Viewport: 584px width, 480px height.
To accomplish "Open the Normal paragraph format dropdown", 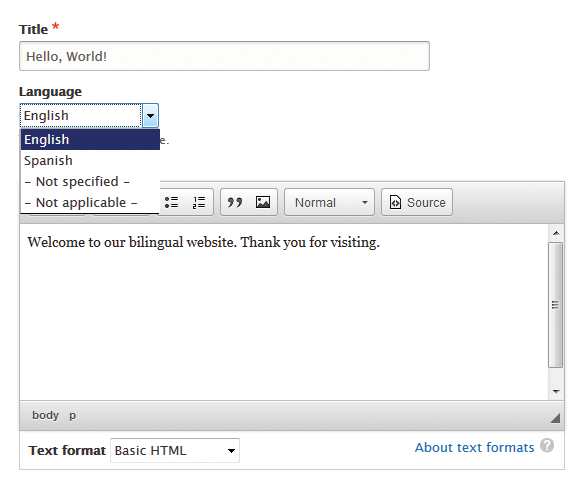I will pyautogui.click(x=329, y=202).
